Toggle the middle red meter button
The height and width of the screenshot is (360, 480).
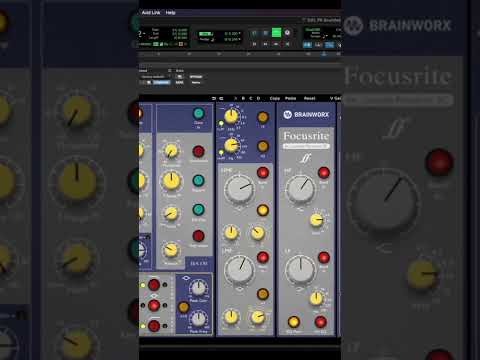(154, 305)
